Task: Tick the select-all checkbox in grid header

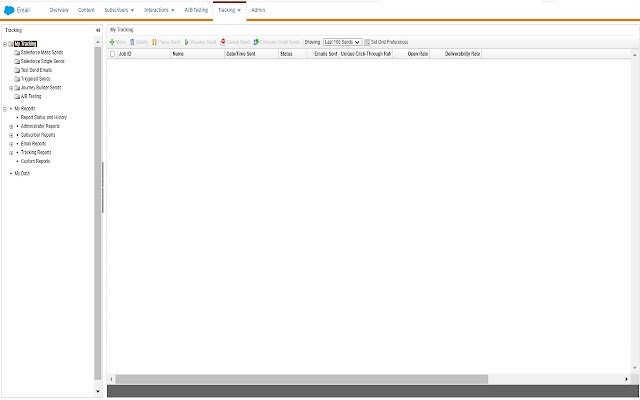Action: (112, 54)
